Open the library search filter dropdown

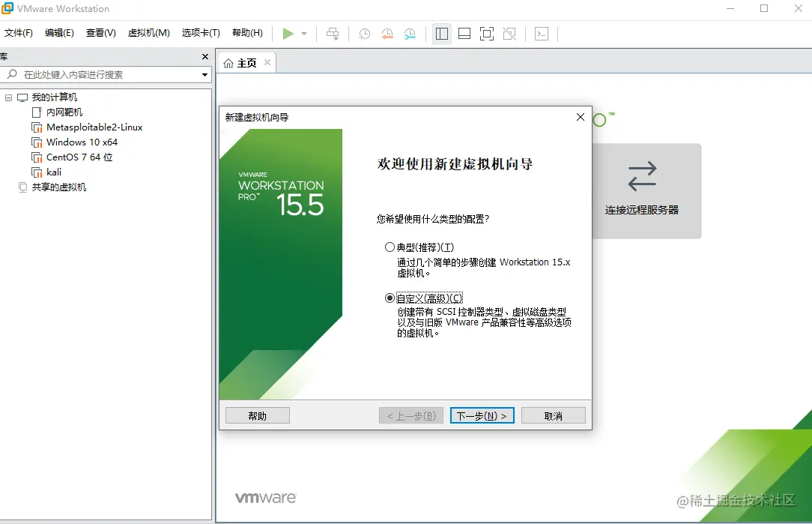pos(205,75)
